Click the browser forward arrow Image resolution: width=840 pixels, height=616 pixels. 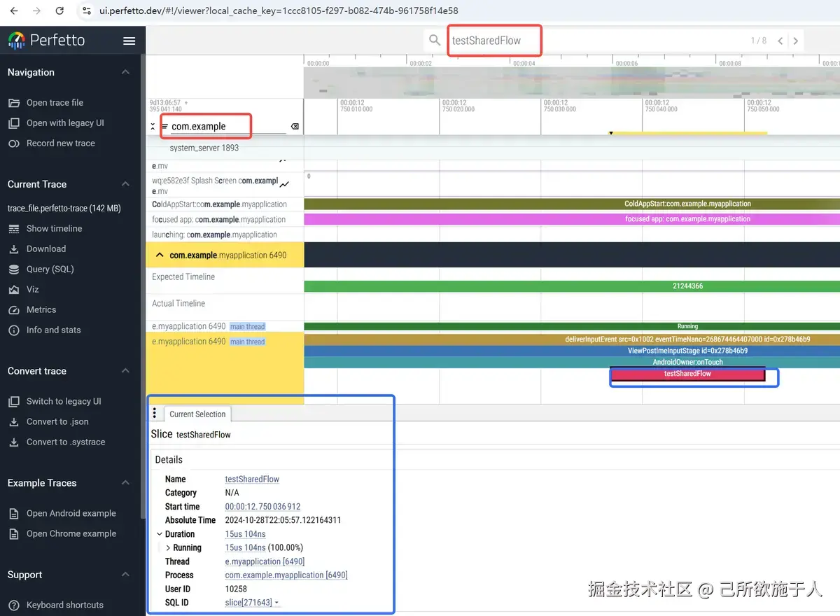(36, 10)
